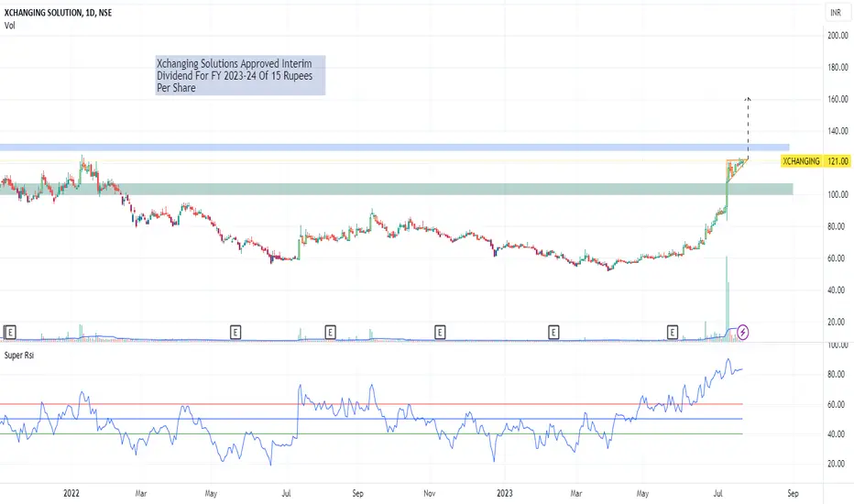Select the Vol indicator label
Viewport: 854px width, 504px height.
tap(10, 26)
